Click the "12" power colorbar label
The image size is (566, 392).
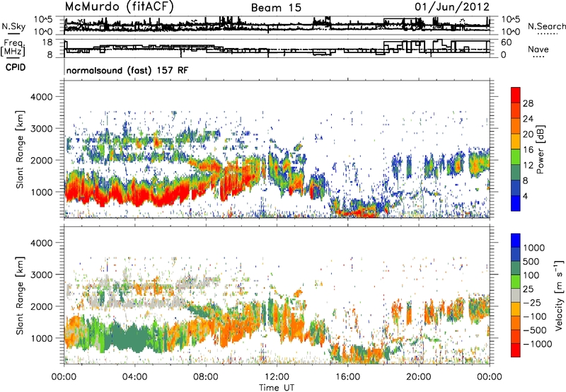[x=528, y=166]
